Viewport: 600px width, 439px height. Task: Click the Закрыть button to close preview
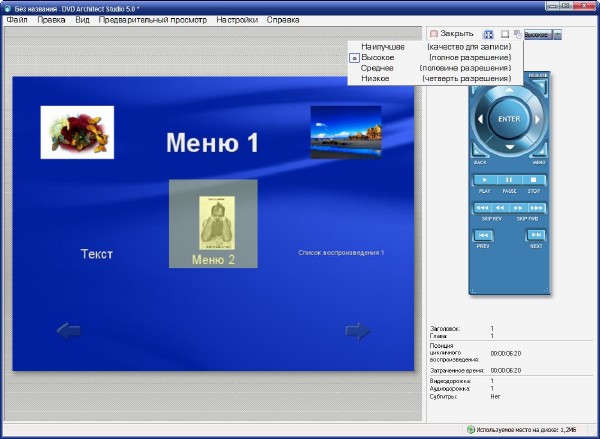coord(451,33)
